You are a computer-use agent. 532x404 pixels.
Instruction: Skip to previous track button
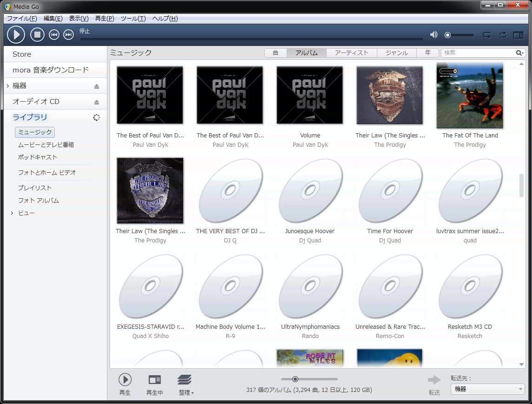54,35
